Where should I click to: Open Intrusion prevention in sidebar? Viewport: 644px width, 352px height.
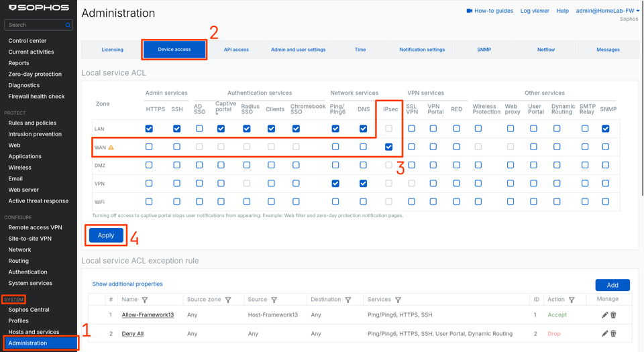point(35,133)
